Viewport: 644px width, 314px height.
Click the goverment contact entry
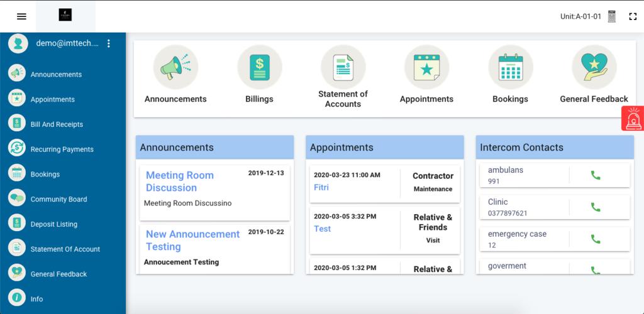coord(555,266)
